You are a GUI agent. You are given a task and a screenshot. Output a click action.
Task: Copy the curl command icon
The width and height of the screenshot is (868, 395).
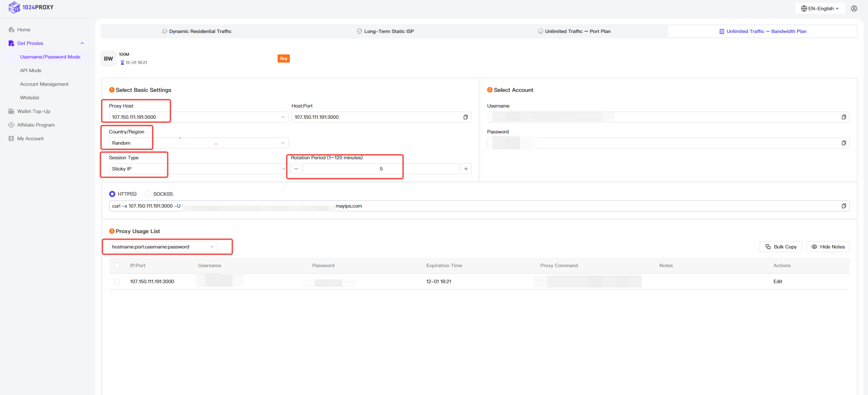(844, 206)
